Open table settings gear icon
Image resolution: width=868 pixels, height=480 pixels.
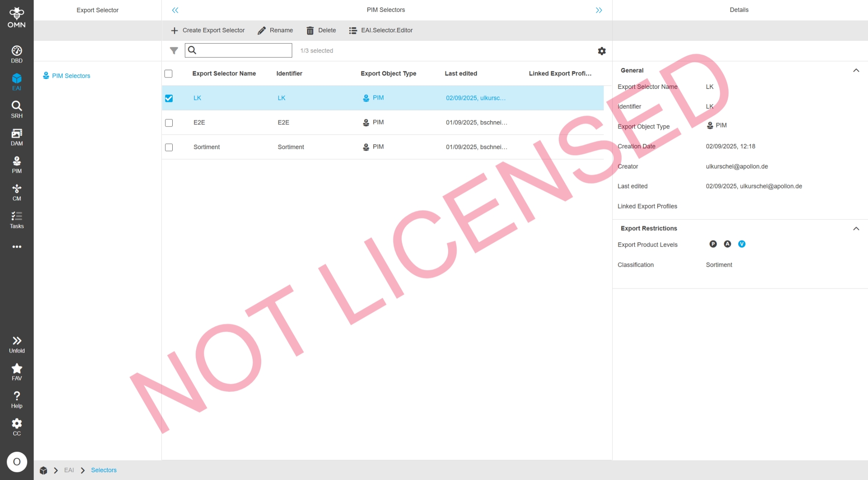(x=601, y=51)
